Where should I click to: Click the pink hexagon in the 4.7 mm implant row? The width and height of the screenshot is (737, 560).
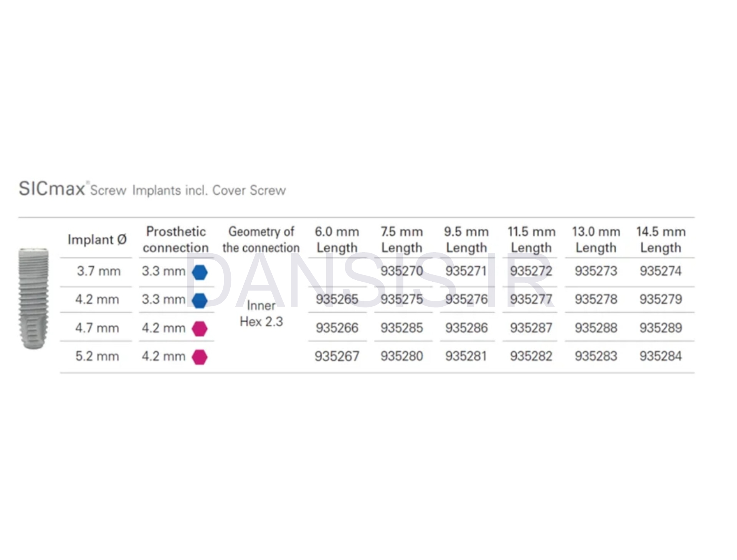(x=200, y=329)
